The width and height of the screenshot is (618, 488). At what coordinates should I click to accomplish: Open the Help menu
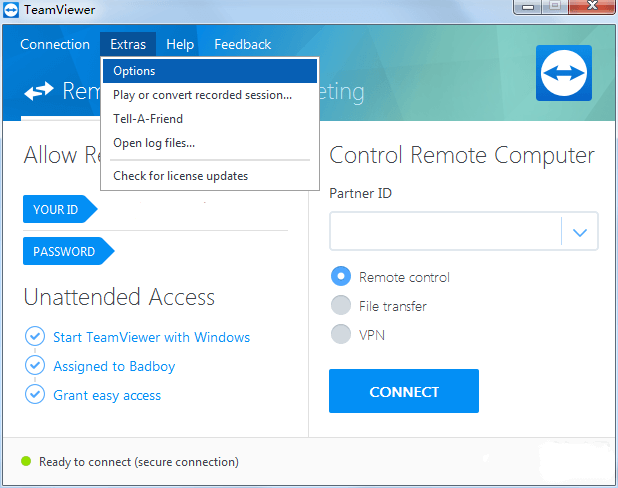[180, 44]
